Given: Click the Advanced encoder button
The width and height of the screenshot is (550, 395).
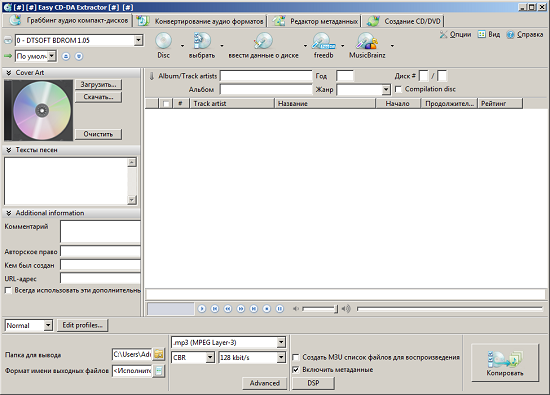Looking at the screenshot, I should (x=264, y=383).
